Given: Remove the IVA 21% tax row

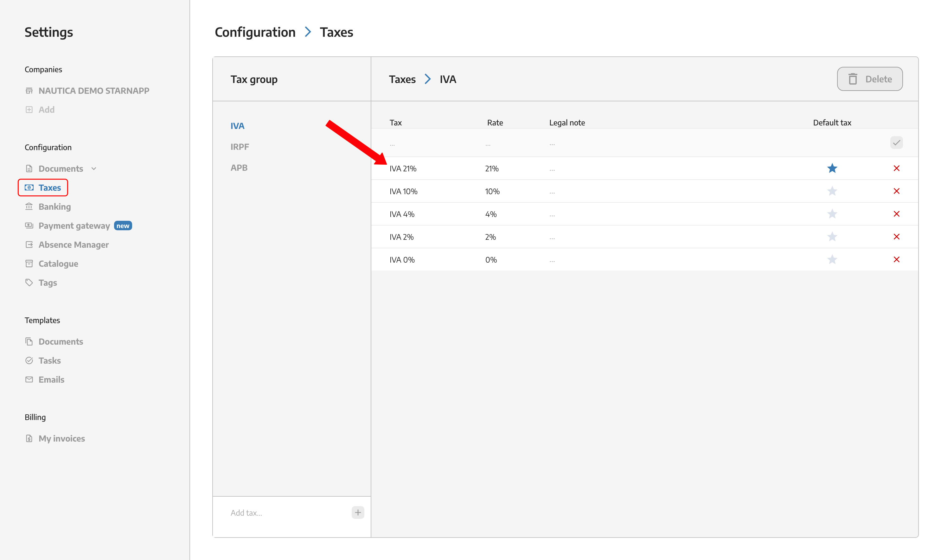Looking at the screenshot, I should [896, 168].
